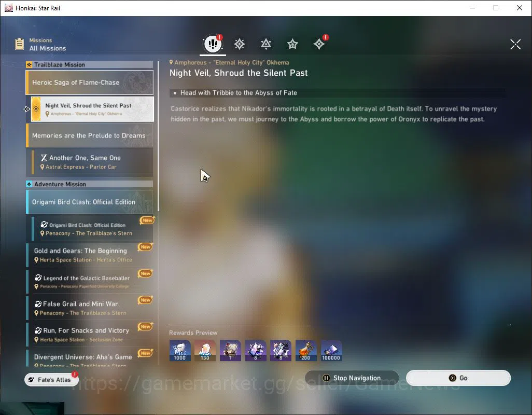532x415 pixels.
Task: Click the Go button
Action: [x=458, y=378]
